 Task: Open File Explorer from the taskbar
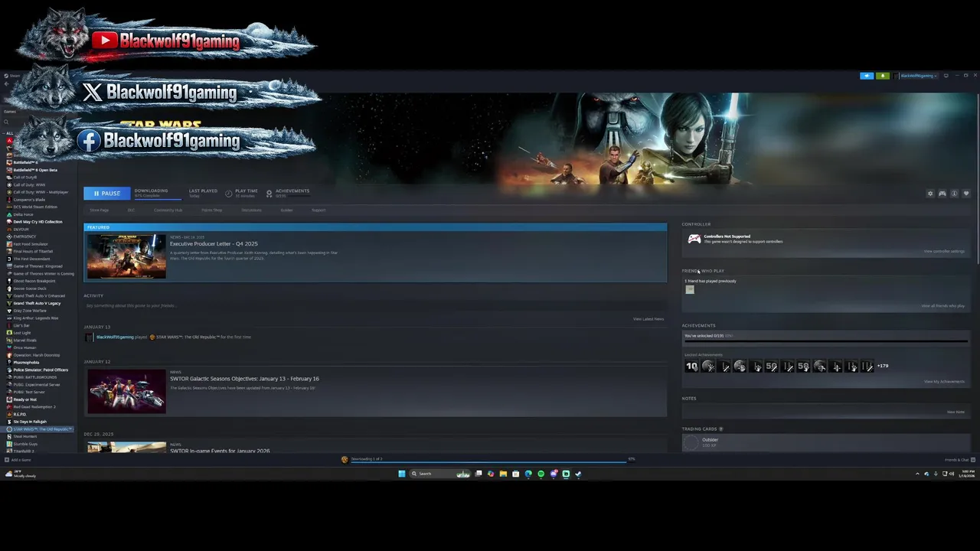pyautogui.click(x=503, y=474)
